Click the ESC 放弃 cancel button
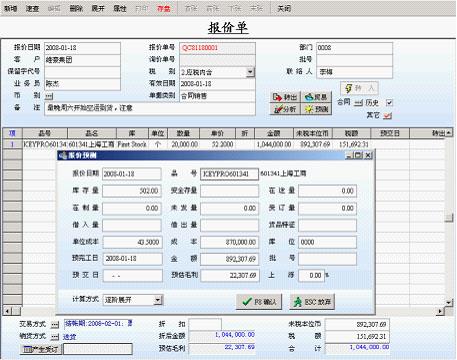The height and width of the screenshot is (360, 457). (312, 302)
